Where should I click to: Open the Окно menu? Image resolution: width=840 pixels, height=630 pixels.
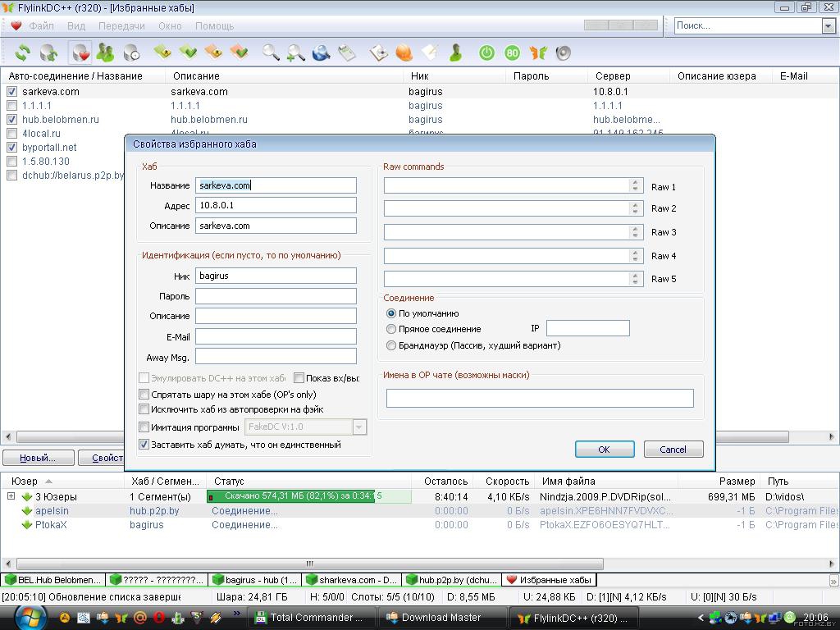click(170, 25)
